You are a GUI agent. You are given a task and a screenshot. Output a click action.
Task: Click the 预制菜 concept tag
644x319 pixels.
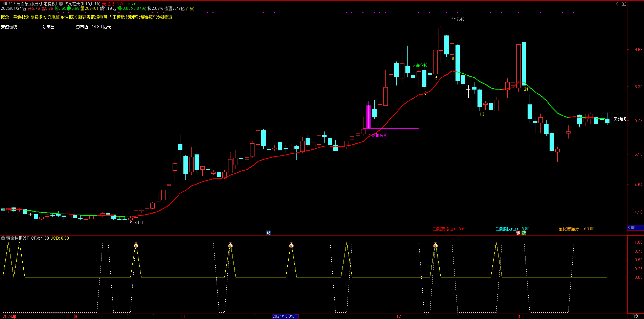(x=132, y=17)
